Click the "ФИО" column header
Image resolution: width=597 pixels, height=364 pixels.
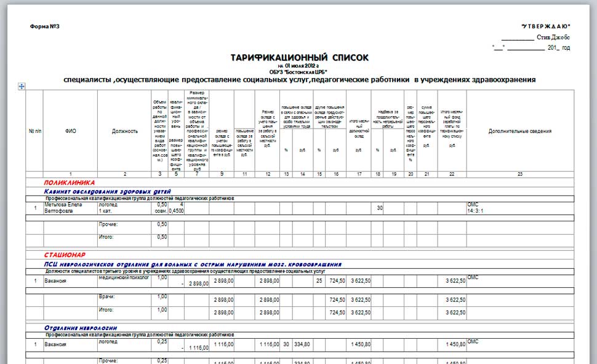[70, 131]
